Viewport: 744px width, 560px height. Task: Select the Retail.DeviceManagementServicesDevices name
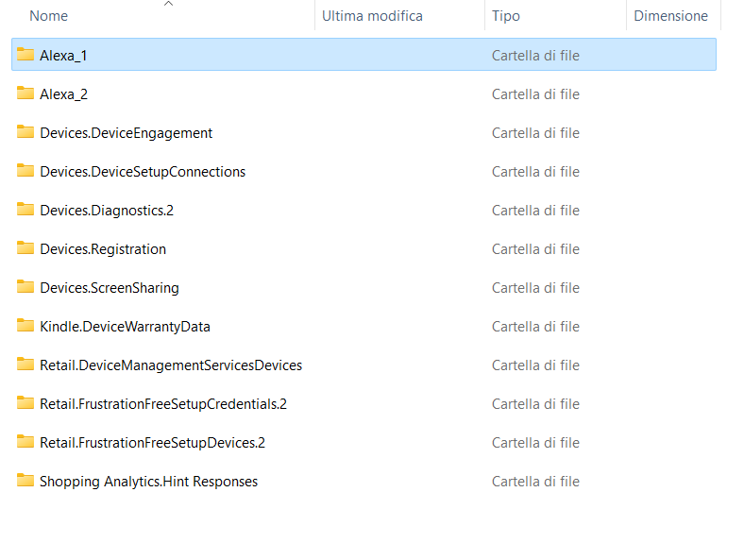point(171,365)
